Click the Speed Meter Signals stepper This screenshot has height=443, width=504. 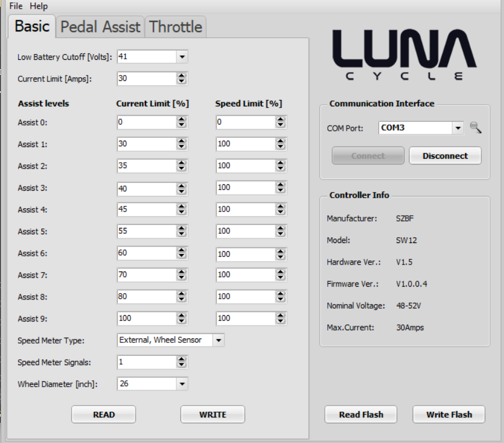tap(182, 362)
